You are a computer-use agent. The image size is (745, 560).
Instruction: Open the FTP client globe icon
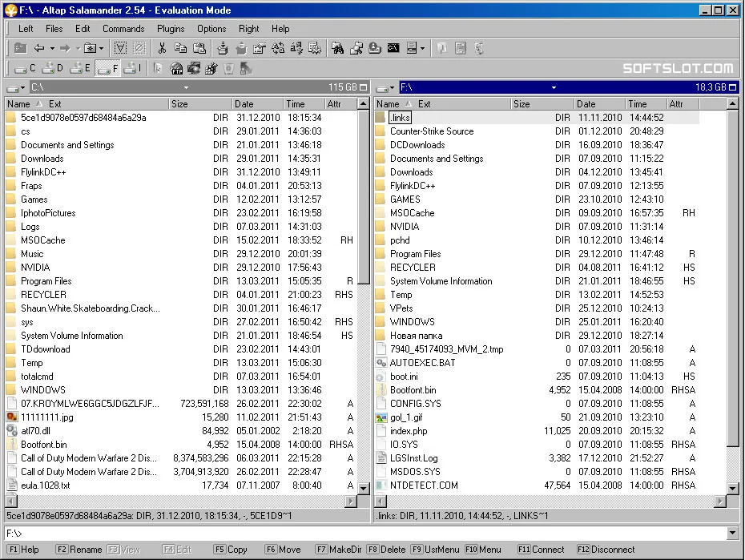[x=176, y=69]
